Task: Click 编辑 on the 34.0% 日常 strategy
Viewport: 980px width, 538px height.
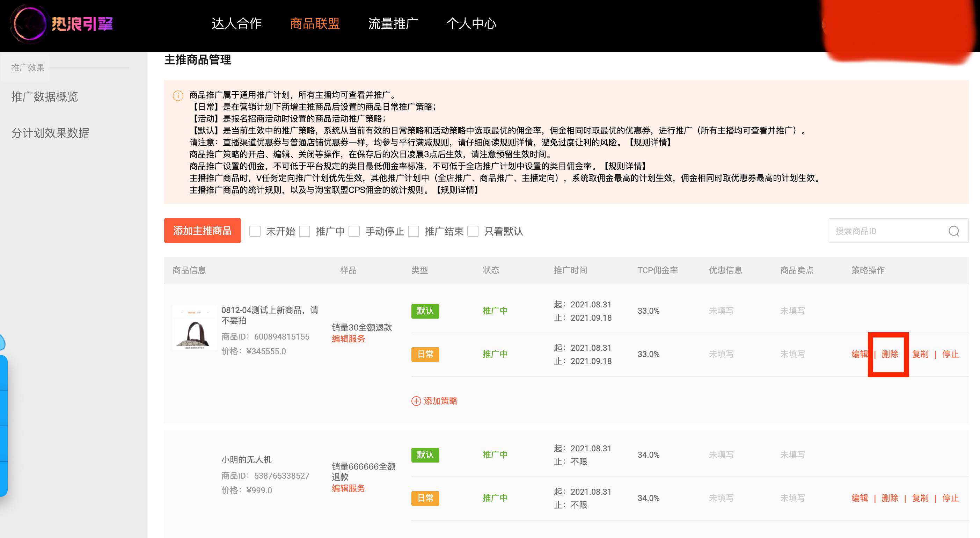Action: tap(860, 498)
